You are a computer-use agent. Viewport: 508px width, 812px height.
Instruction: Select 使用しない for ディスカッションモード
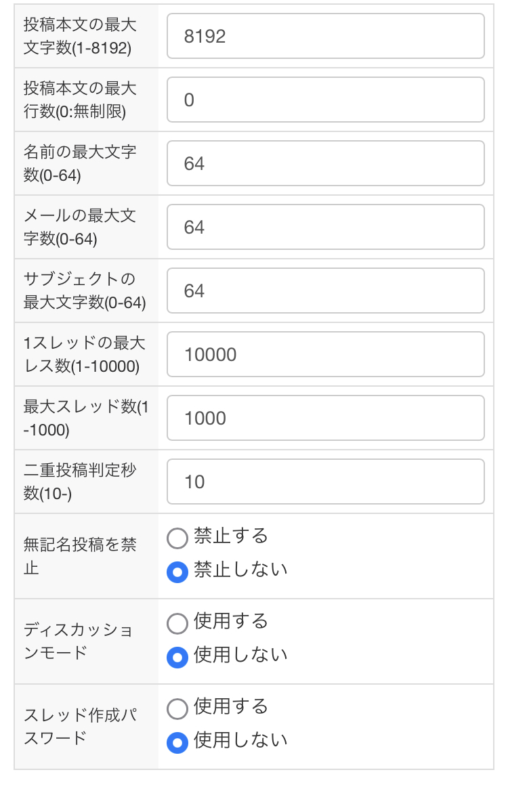pos(177,658)
